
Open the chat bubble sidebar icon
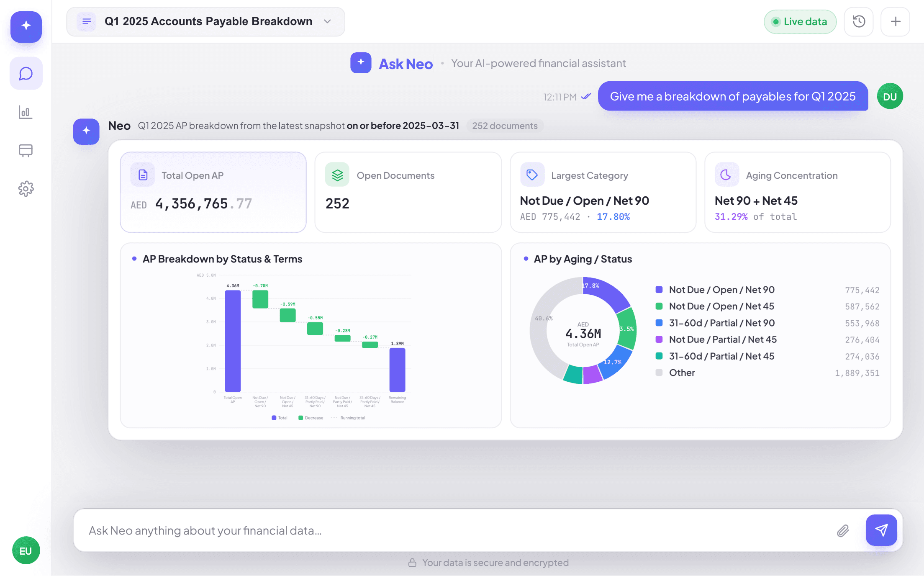pos(26,74)
